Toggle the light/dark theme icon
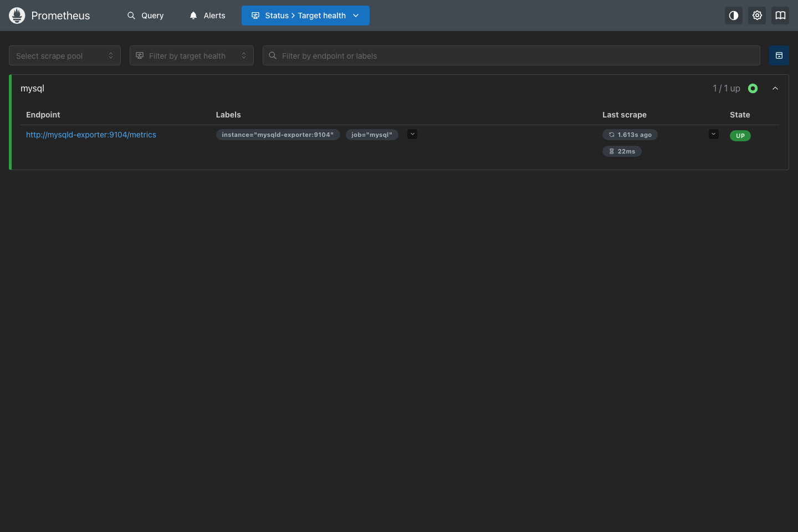This screenshot has height=532, width=798. 734,16
